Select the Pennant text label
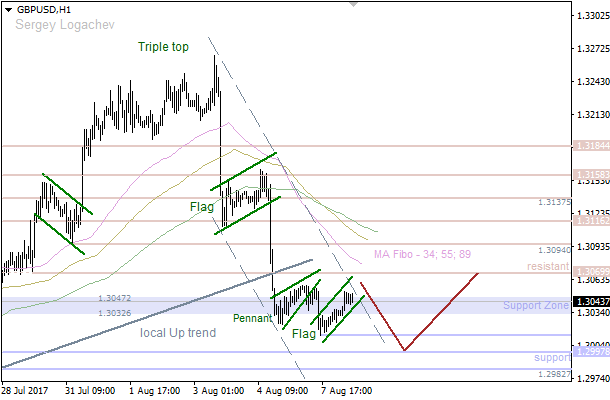 (x=252, y=318)
